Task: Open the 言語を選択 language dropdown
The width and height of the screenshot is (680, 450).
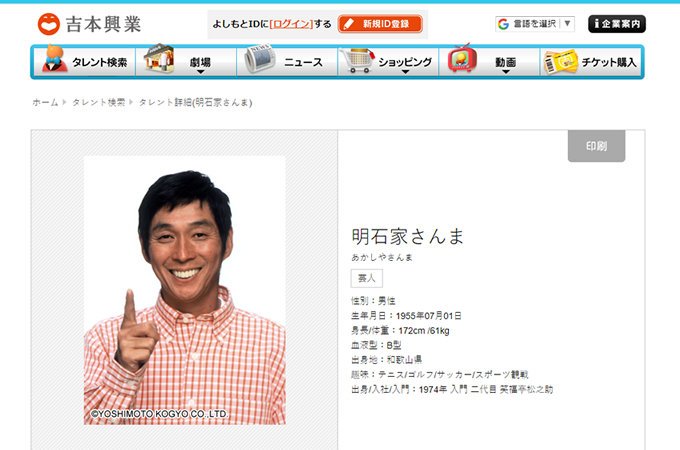Action: pos(535,24)
